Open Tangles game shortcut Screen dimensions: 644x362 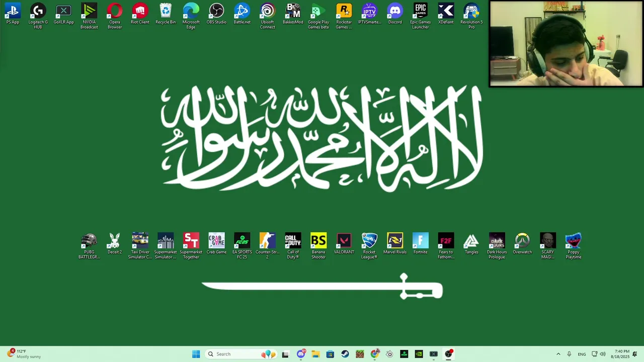[x=471, y=244]
